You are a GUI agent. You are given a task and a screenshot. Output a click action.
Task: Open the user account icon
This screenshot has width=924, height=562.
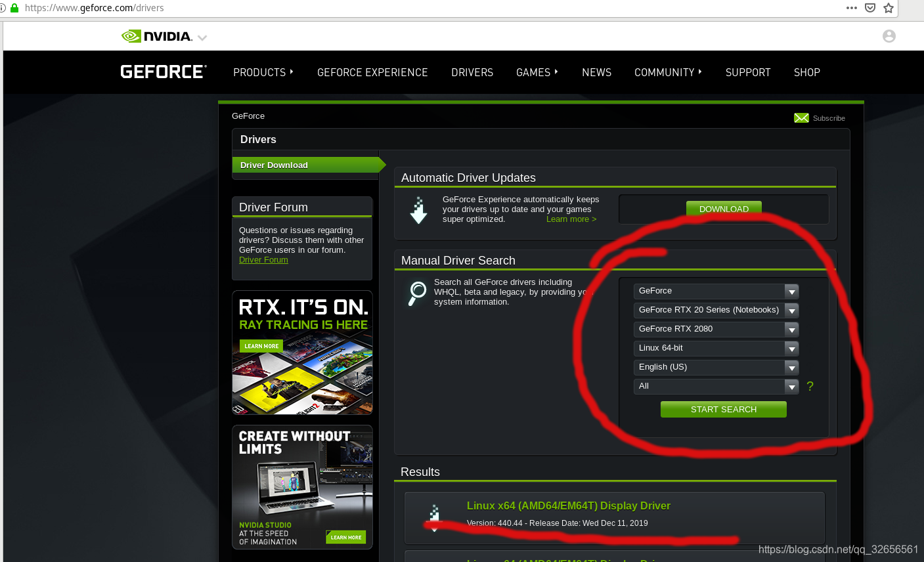(x=889, y=36)
